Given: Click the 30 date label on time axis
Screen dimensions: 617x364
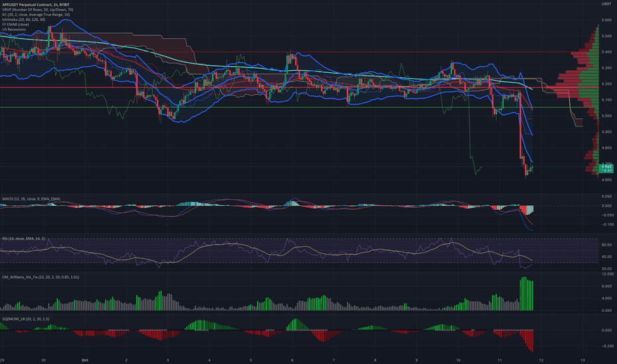Looking at the screenshot, I should pyautogui.click(x=43, y=360).
